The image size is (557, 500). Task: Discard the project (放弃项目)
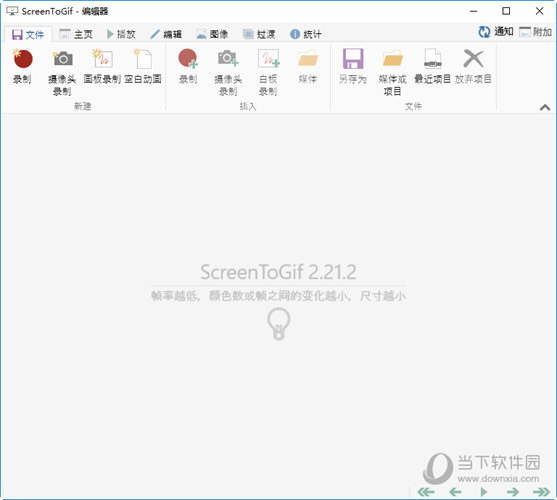point(473,66)
